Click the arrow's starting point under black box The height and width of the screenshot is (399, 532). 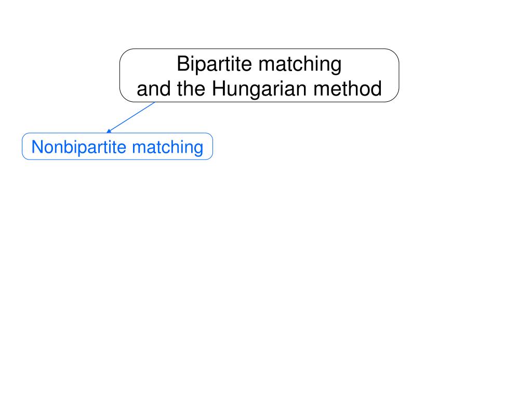pyautogui.click(x=154, y=102)
